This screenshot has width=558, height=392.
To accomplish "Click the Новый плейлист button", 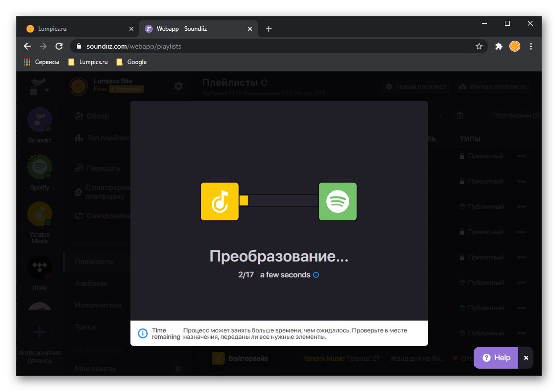I will (x=416, y=86).
